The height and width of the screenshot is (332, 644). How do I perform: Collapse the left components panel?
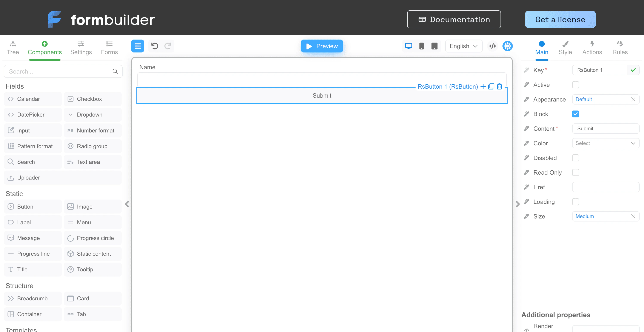(x=127, y=204)
